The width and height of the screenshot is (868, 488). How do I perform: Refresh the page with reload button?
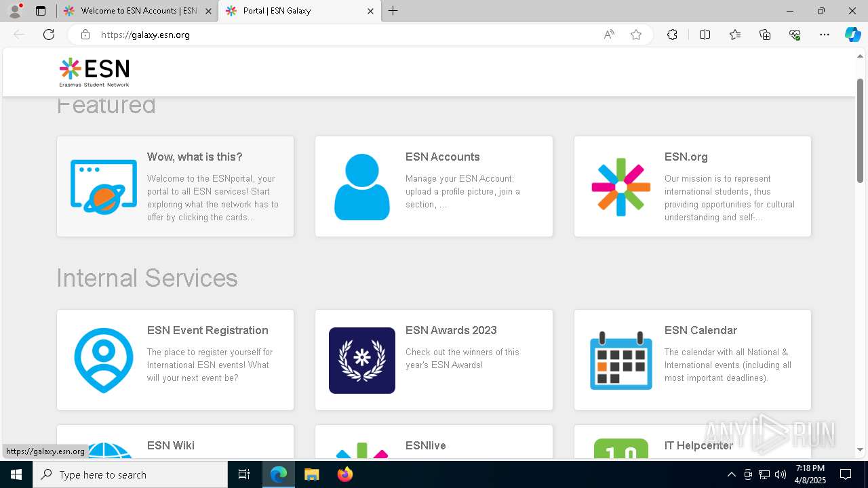[x=49, y=35]
